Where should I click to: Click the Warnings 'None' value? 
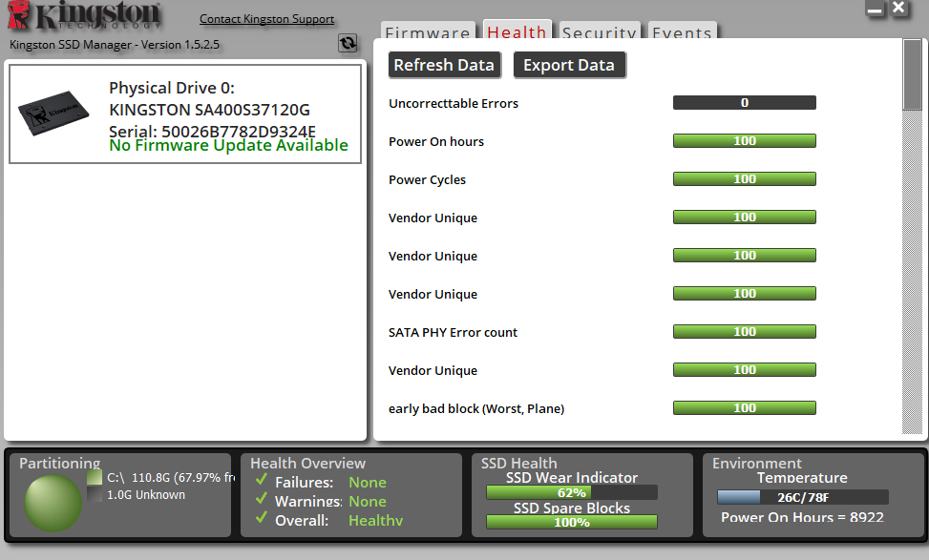coord(368,502)
